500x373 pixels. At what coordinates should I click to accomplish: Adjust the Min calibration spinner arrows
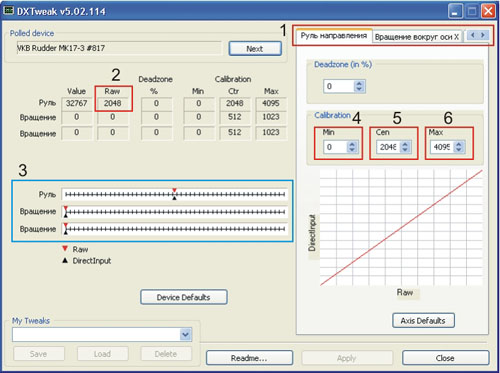(x=352, y=147)
